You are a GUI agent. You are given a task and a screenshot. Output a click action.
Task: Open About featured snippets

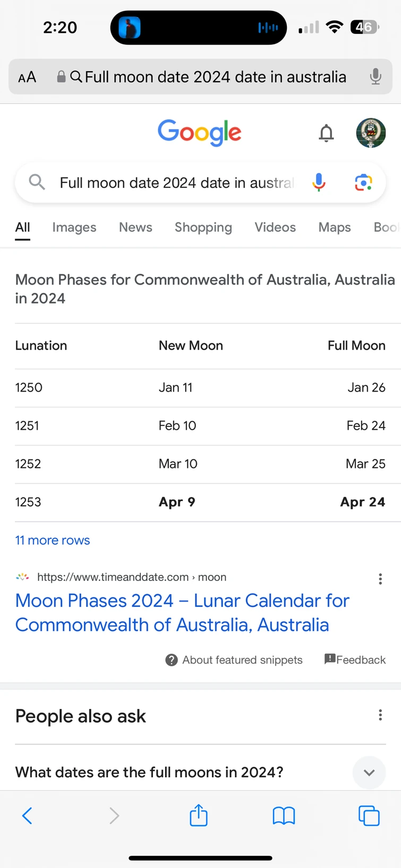click(234, 659)
